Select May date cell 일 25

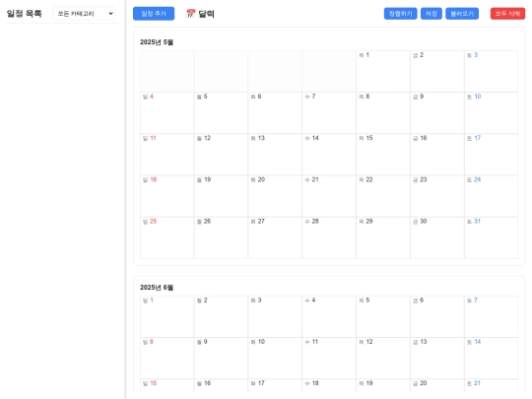pos(166,237)
